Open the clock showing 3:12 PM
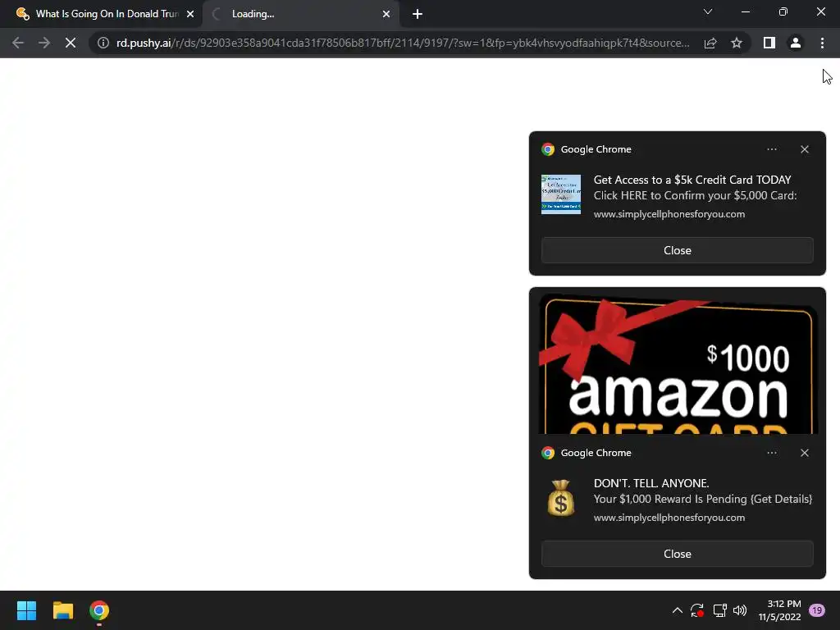The height and width of the screenshot is (630, 840). tap(779, 610)
